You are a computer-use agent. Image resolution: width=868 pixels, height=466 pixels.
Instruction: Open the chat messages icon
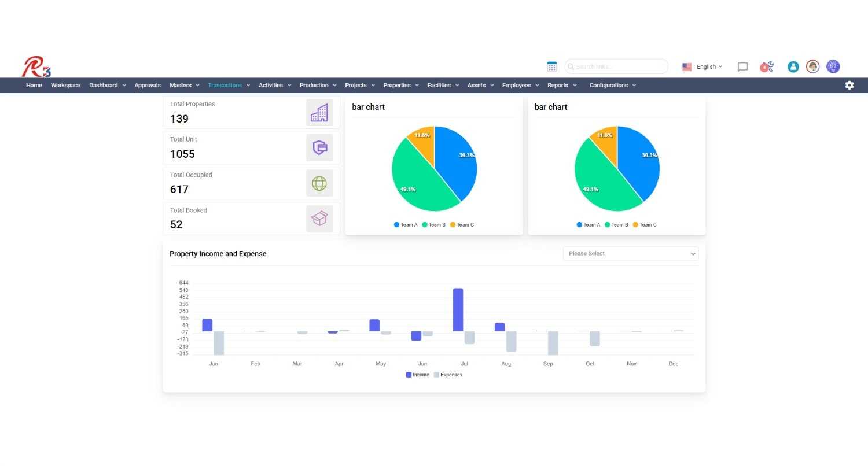coord(742,67)
